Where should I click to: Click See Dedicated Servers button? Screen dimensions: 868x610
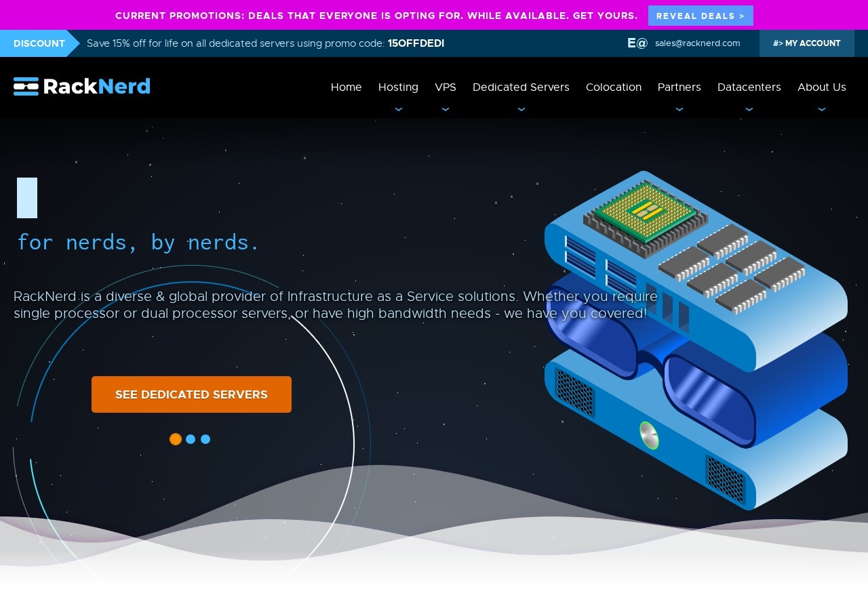[191, 394]
